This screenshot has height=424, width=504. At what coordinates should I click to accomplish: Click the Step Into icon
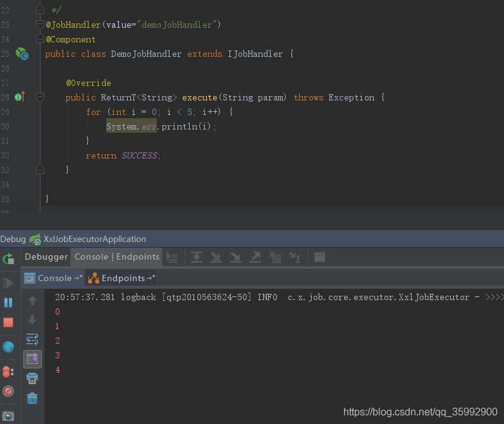(216, 257)
